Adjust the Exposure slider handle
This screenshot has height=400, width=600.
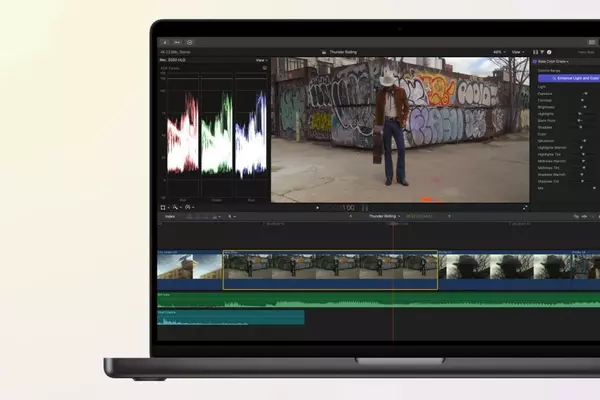[585, 93]
